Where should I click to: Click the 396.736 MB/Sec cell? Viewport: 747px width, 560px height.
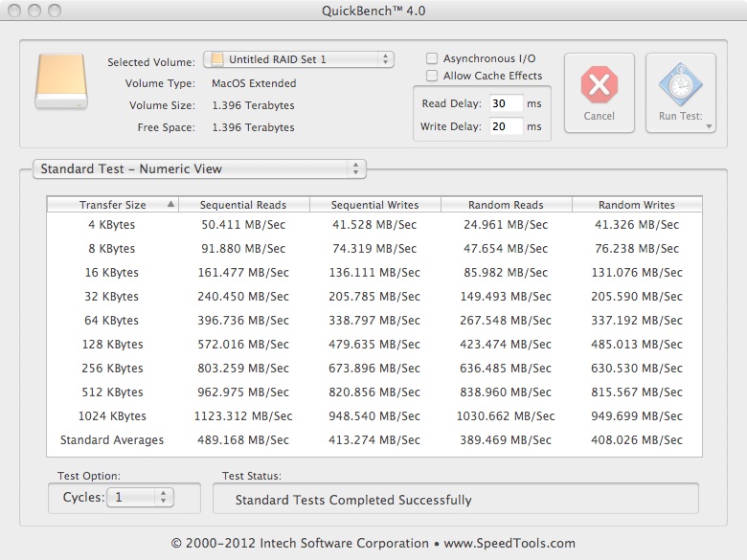click(243, 321)
